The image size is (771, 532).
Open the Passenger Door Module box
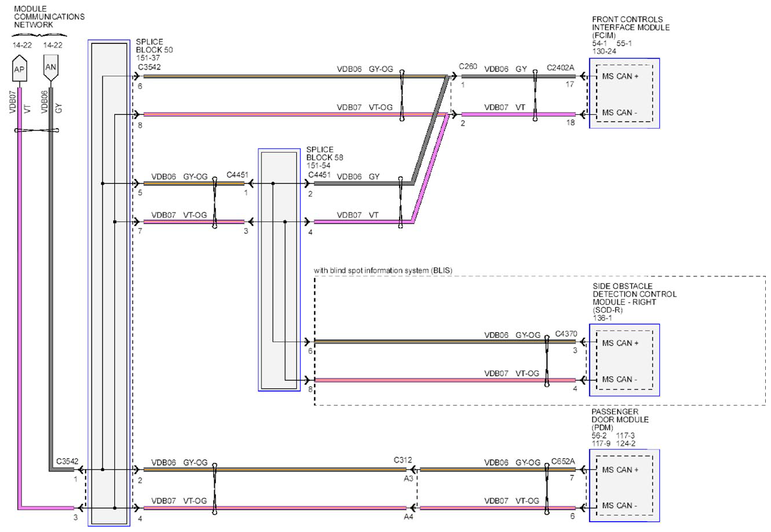click(624, 486)
